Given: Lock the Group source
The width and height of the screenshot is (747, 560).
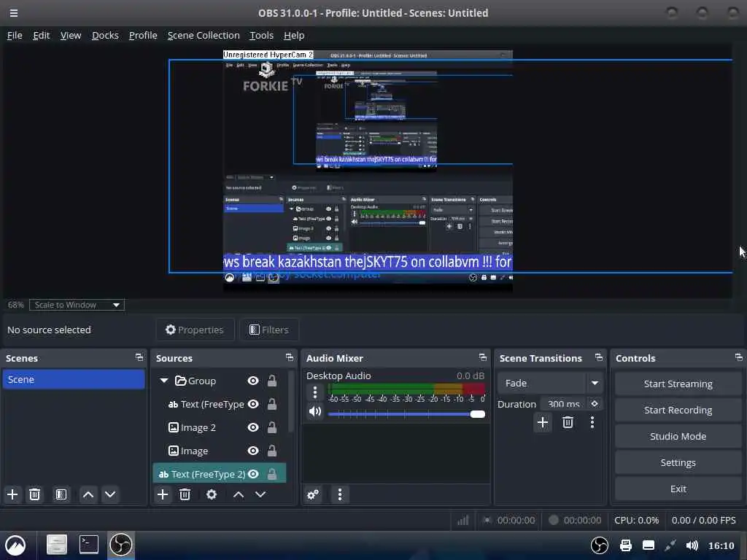Looking at the screenshot, I should (x=272, y=381).
